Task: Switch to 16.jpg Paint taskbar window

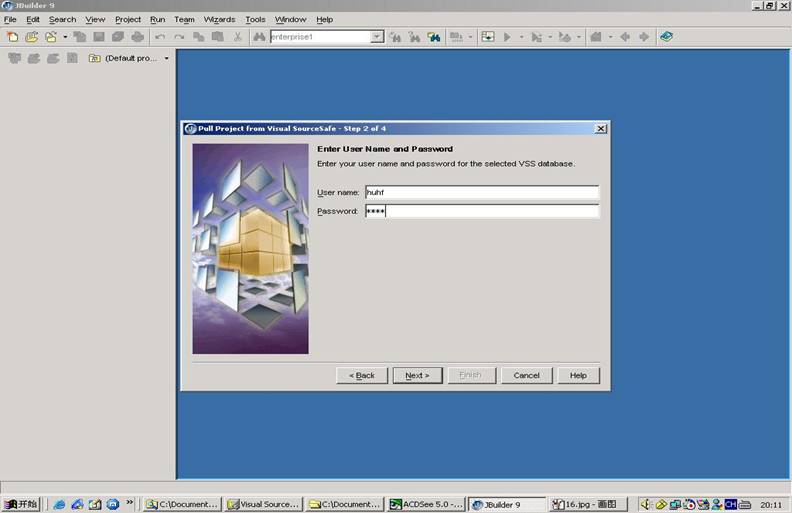Action: (x=588, y=504)
